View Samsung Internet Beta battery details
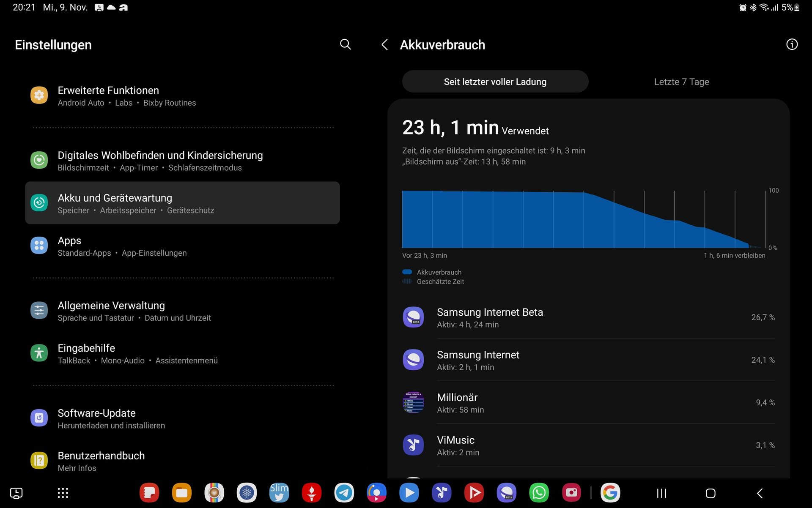812x508 pixels. [588, 318]
